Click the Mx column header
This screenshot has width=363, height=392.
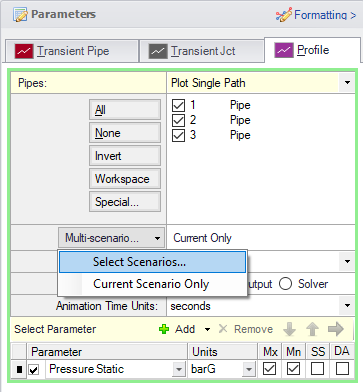tap(270, 352)
